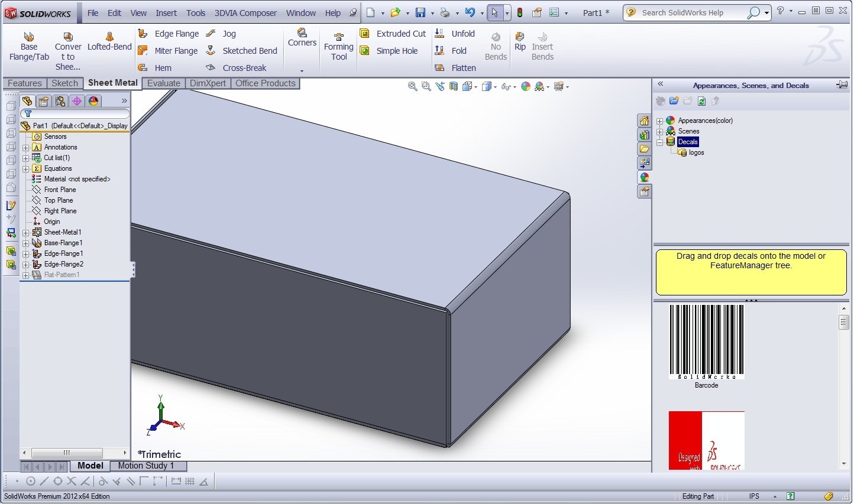Choose the Cross-Break tool
This screenshot has width=854, height=504.
pos(236,68)
